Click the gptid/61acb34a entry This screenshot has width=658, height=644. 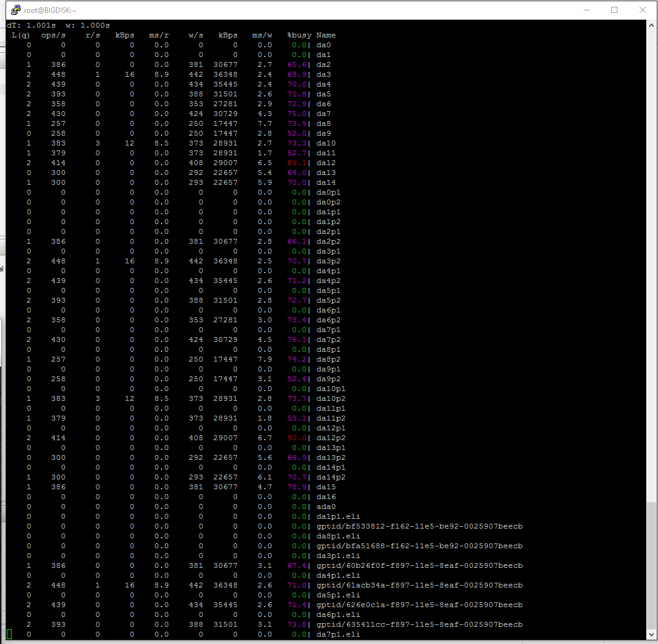pyautogui.click(x=420, y=585)
